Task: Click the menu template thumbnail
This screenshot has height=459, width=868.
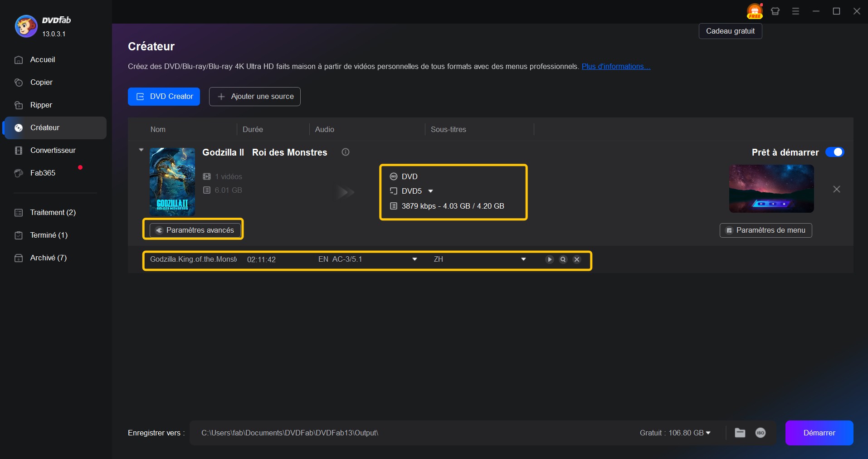Action: coord(771,189)
